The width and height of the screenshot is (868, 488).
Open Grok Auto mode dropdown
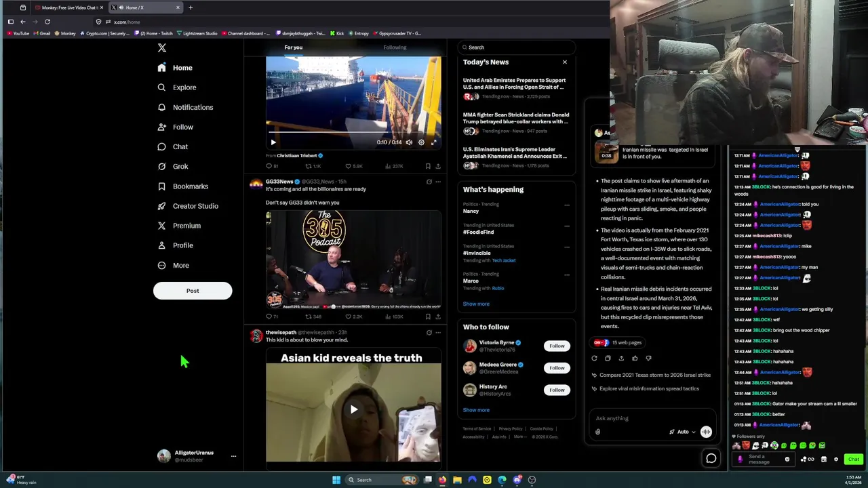coord(682,432)
